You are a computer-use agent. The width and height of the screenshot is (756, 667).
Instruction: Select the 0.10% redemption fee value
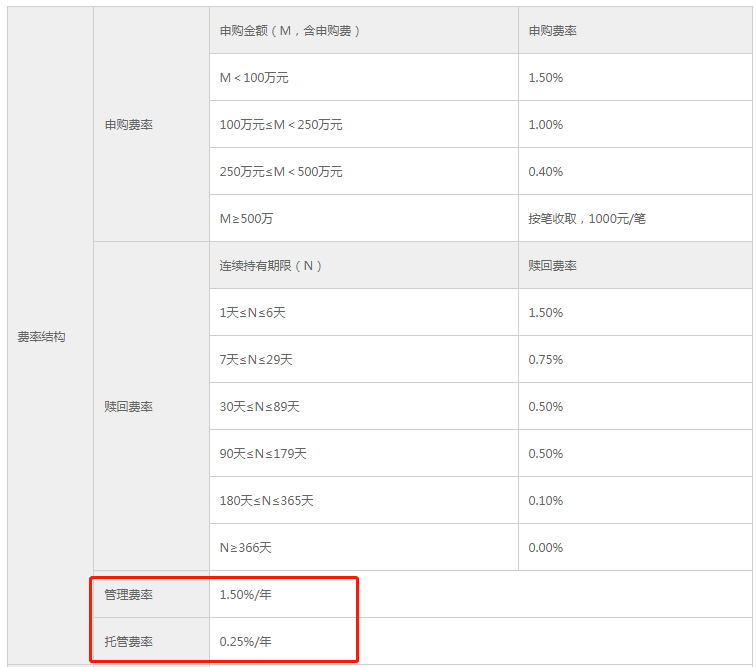click(546, 501)
